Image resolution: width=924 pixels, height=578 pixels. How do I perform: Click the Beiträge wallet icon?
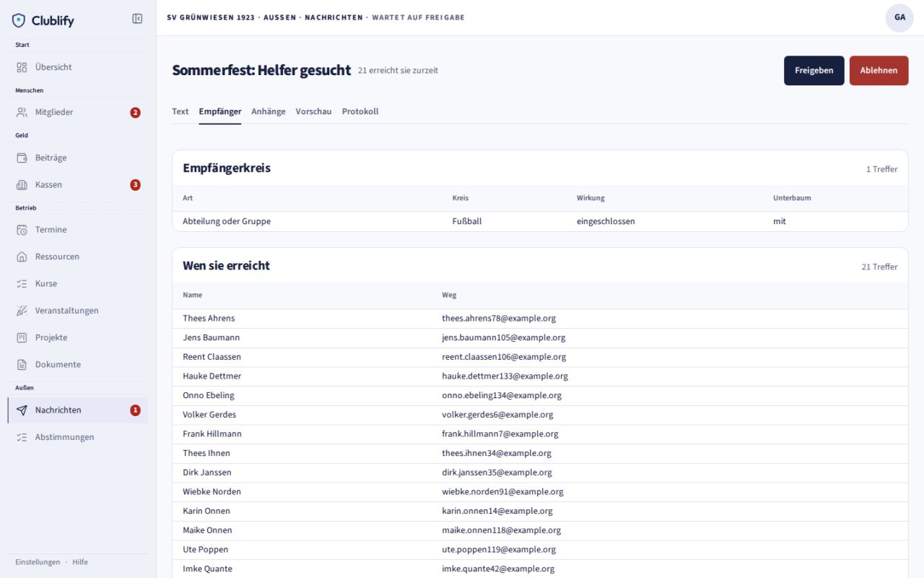[x=22, y=158]
